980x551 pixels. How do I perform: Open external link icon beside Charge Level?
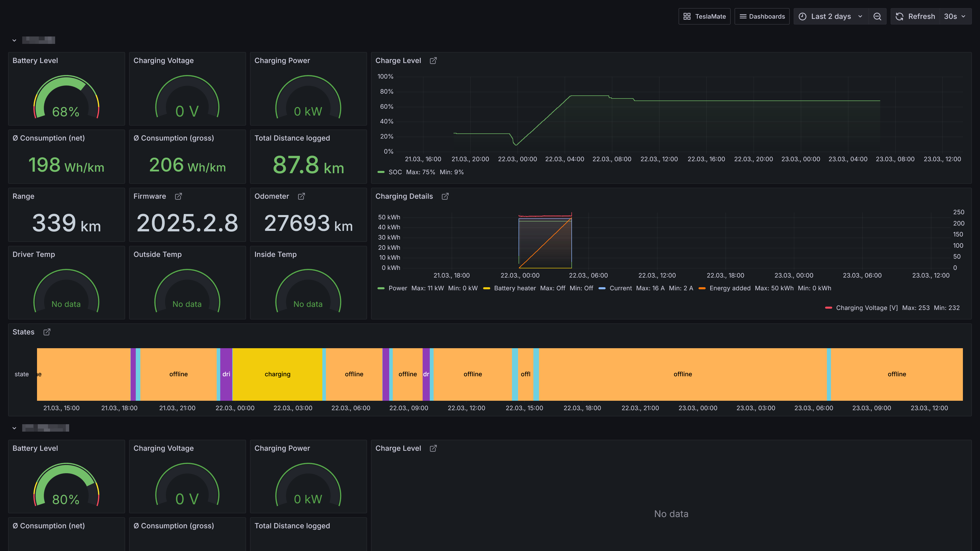click(x=433, y=60)
